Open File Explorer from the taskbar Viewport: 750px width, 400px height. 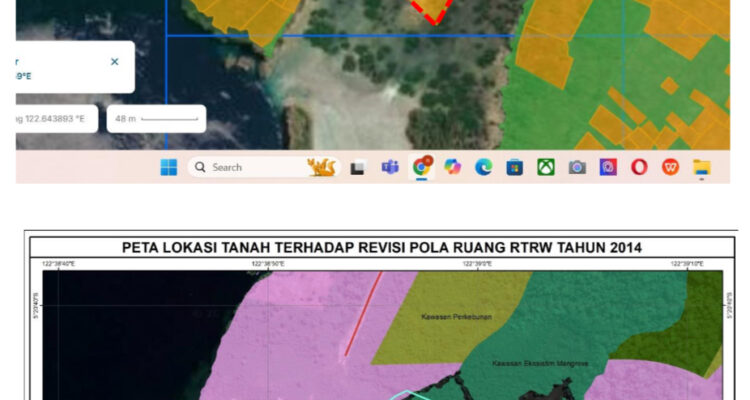(701, 167)
